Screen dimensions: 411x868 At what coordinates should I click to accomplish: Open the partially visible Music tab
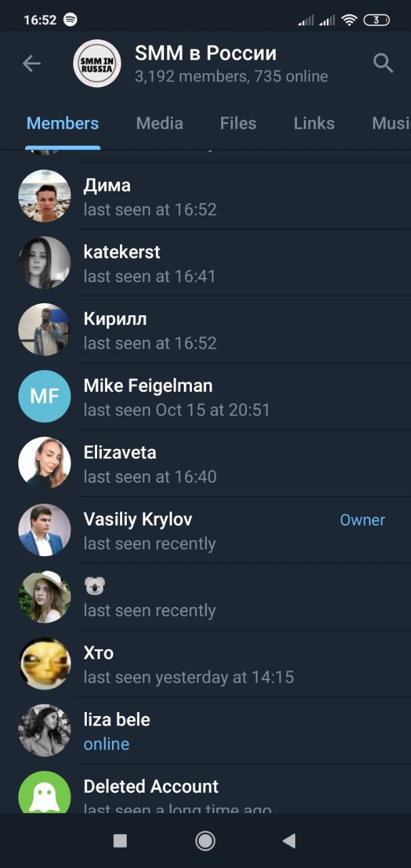pyautogui.click(x=391, y=123)
